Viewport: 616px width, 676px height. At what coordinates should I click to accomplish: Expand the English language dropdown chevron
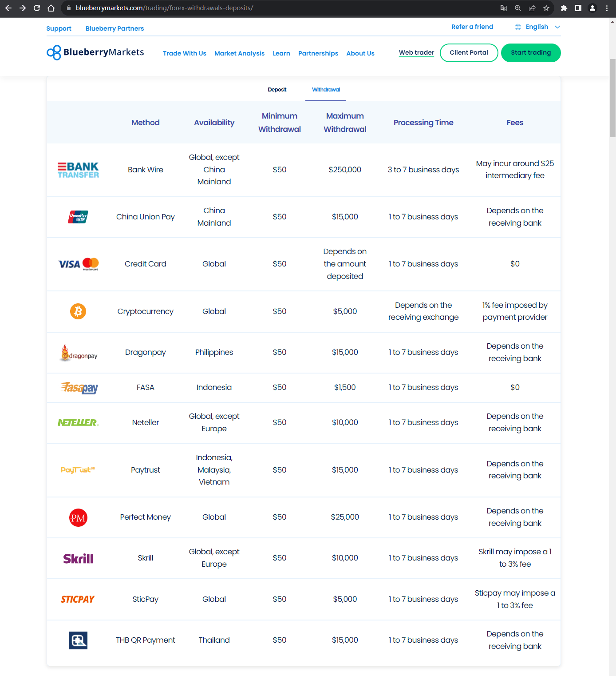pyautogui.click(x=557, y=27)
